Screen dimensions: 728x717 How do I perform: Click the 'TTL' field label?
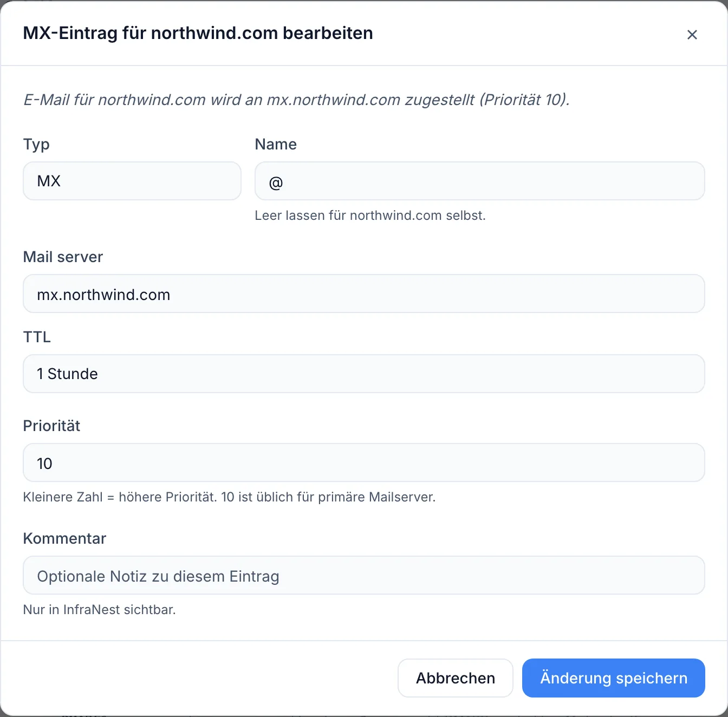pos(37,337)
